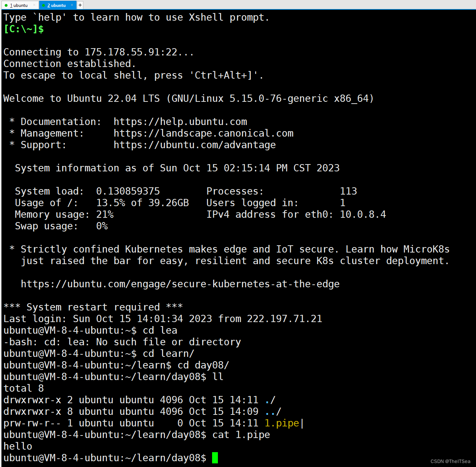Screen dimensions: 476x467
Task: Click the https://ubuntu.com/advantage support URL
Action: pyautogui.click(x=195, y=145)
